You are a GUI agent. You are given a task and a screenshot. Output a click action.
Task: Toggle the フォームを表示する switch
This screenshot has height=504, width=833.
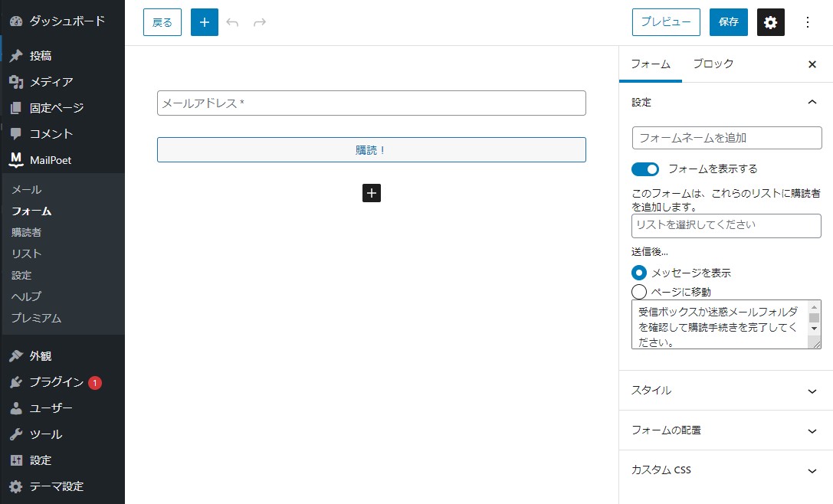point(645,169)
